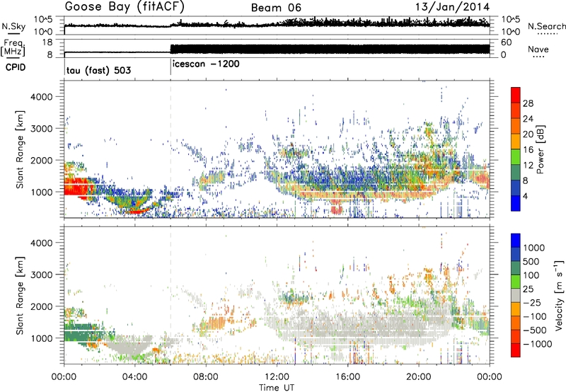Click the 'Beam 06' label

276,8
